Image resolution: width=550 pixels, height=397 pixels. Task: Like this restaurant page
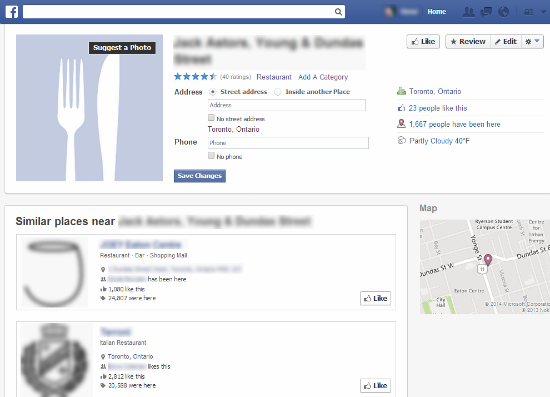tap(423, 41)
